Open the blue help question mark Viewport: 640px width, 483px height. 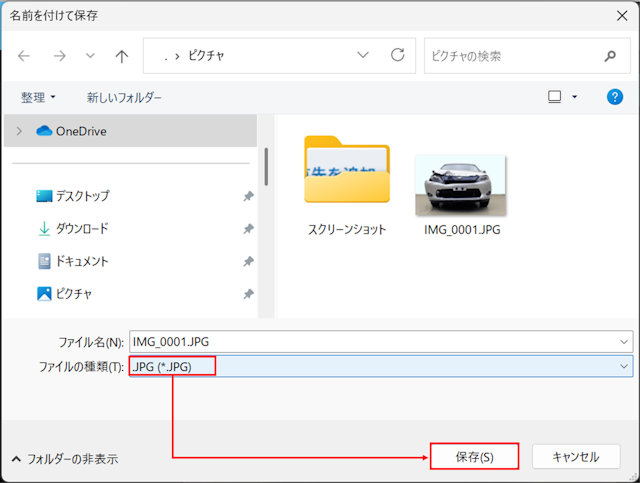click(615, 97)
